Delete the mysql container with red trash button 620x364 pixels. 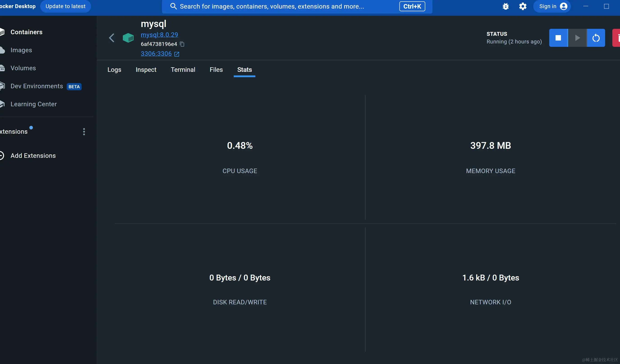click(617, 38)
